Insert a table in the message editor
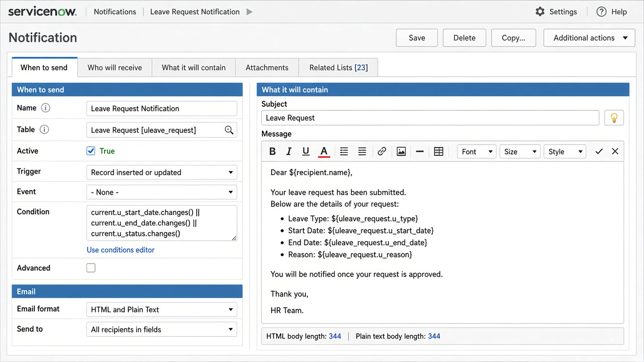Viewport: 644px width, 362px height. (439, 151)
